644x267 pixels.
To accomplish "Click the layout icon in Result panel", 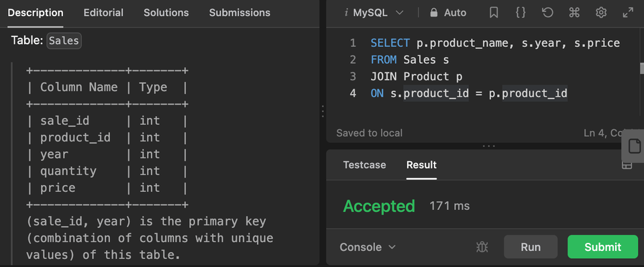I will pos(627,165).
